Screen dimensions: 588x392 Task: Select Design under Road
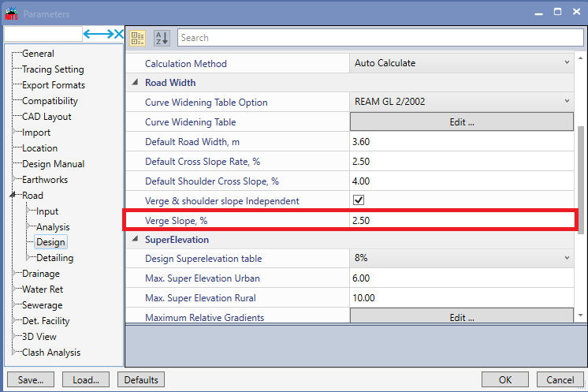point(50,242)
